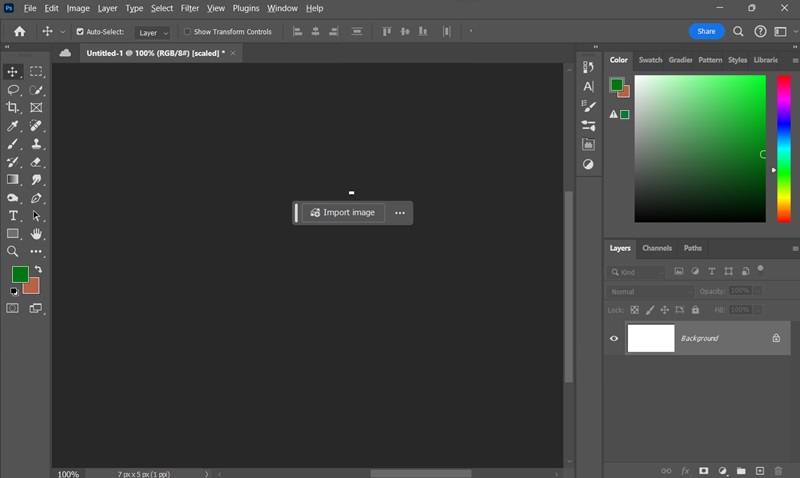Switch to the Channels tab

tap(657, 248)
